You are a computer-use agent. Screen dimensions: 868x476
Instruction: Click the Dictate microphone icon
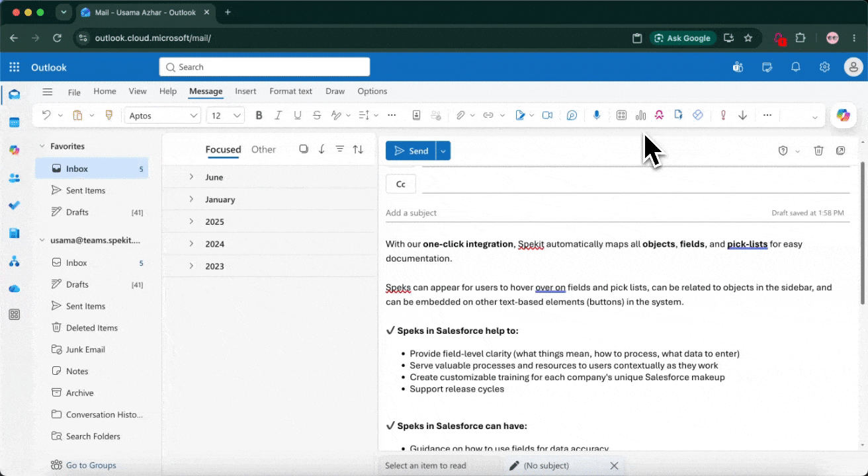pyautogui.click(x=597, y=116)
